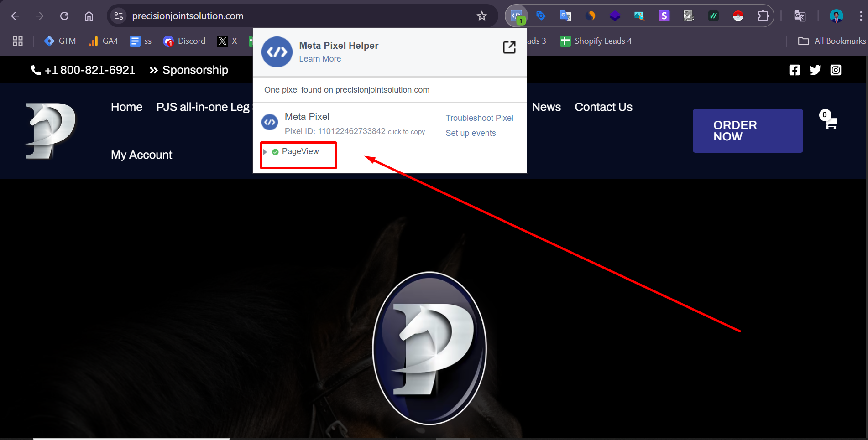Open the GTM bookmark

[x=60, y=41]
